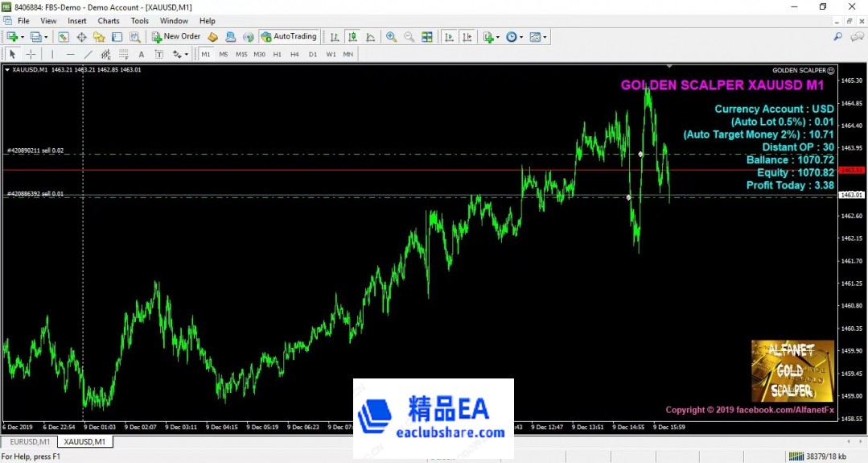The height and width of the screenshot is (463, 868).
Task: Open the Data Window crosshair icon
Action: pyautogui.click(x=81, y=37)
